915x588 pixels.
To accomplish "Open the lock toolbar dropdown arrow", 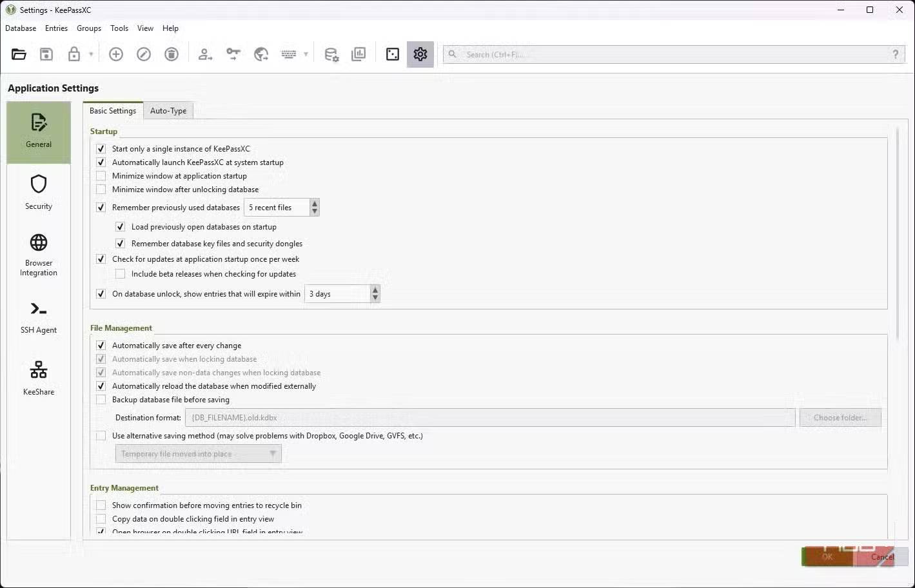I will [91, 54].
